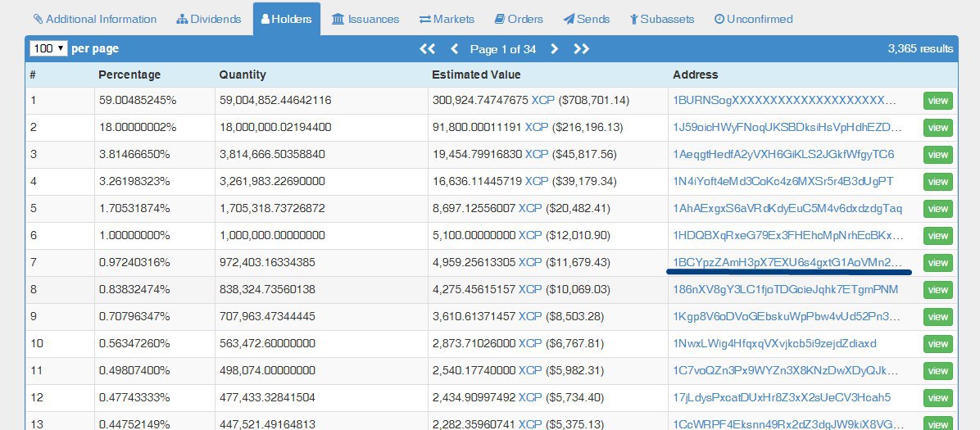980x430 pixels.
Task: Click view button for row 2 holder
Action: (x=937, y=128)
